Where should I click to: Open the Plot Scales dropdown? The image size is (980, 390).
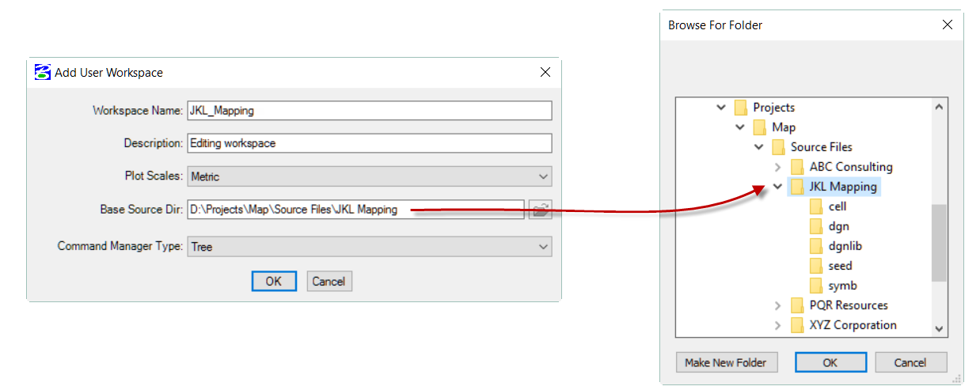pyautogui.click(x=370, y=176)
